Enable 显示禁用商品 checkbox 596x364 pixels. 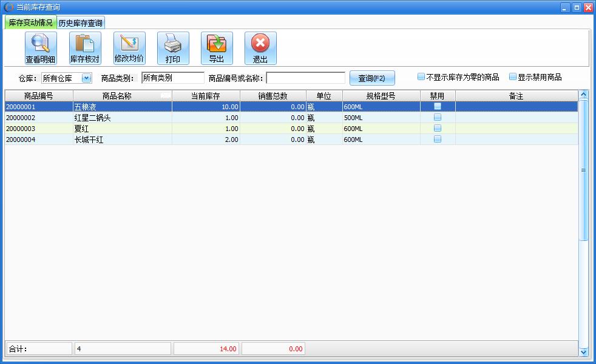coord(513,77)
